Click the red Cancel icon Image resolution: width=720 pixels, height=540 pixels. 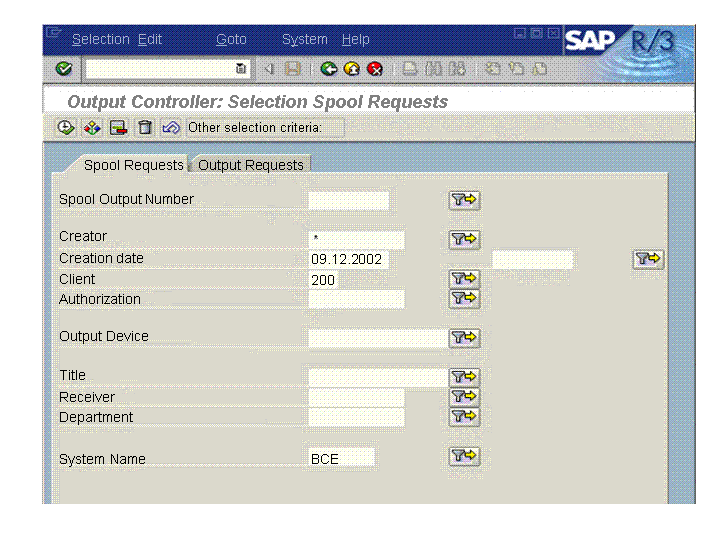pos(375,69)
